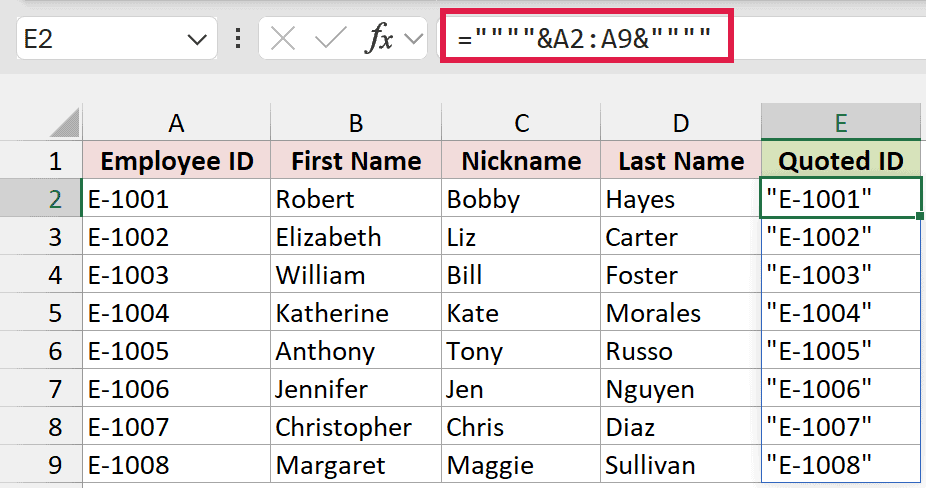Select the cell 'Diaz'

681,426
